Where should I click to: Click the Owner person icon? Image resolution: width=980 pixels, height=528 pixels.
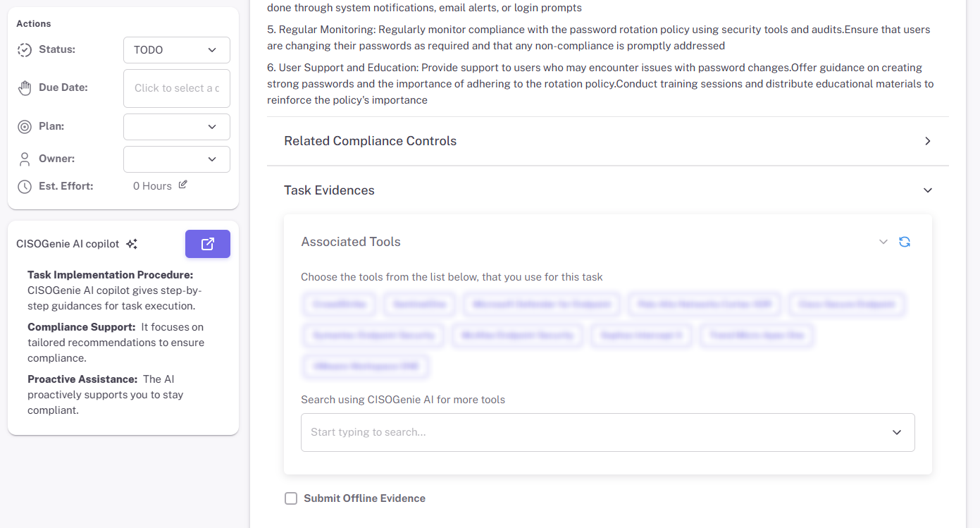point(25,159)
